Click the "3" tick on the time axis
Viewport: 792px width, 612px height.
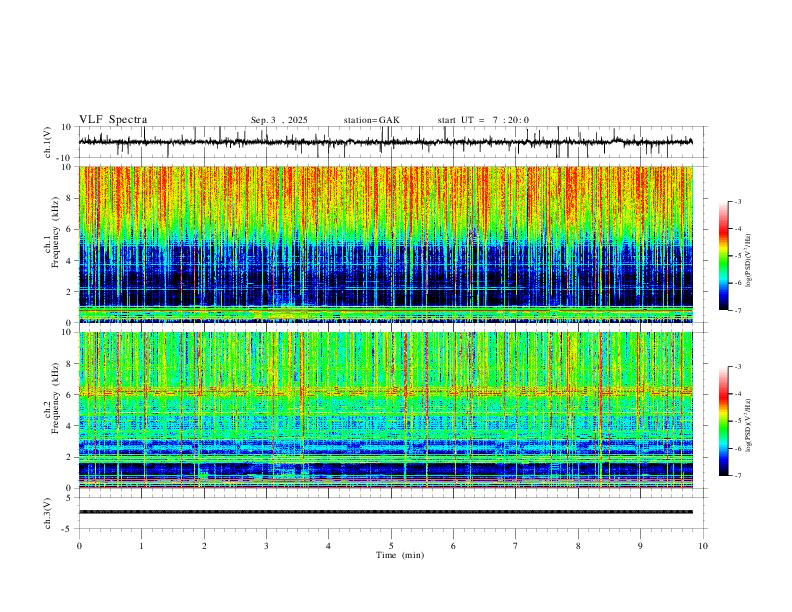266,546
